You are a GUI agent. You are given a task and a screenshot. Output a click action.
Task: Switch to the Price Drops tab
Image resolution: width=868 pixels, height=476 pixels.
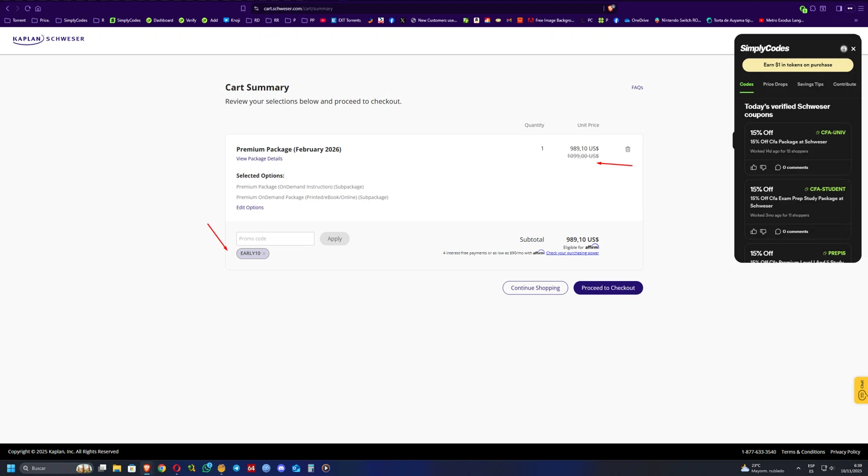(x=775, y=84)
